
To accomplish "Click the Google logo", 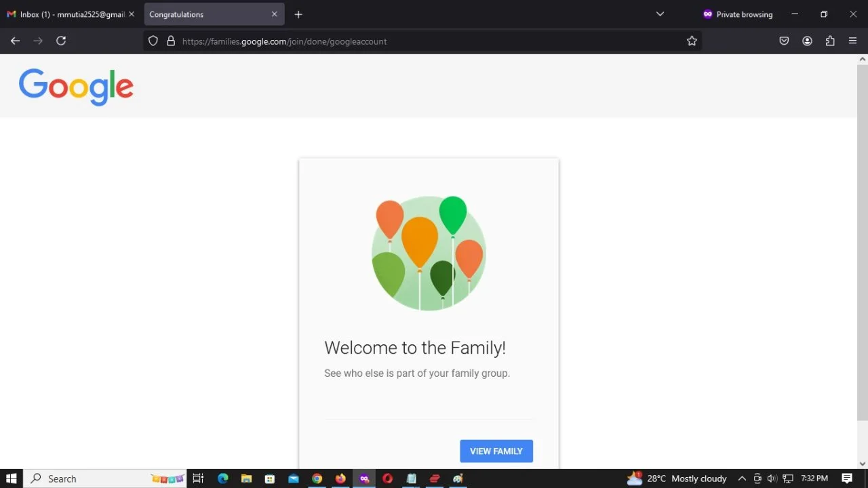I will click(76, 87).
